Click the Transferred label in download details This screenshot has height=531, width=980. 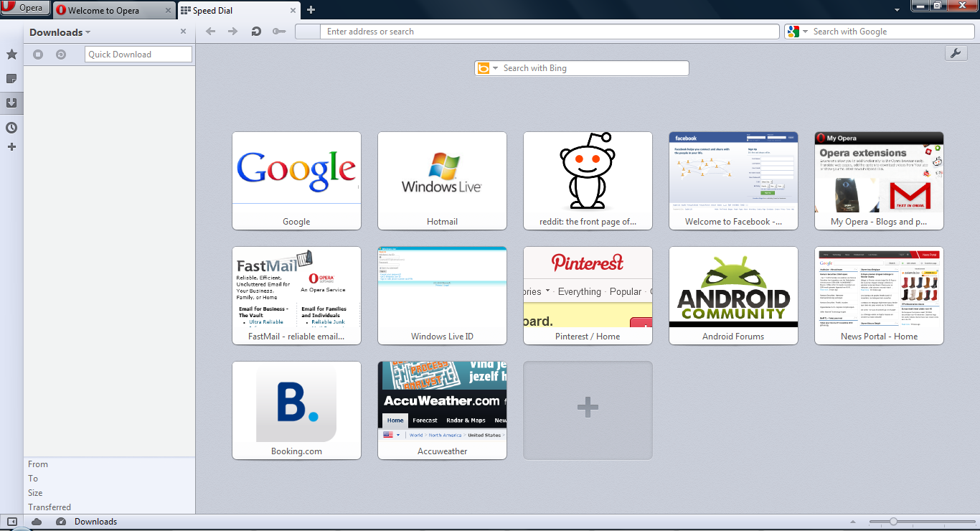(50, 507)
